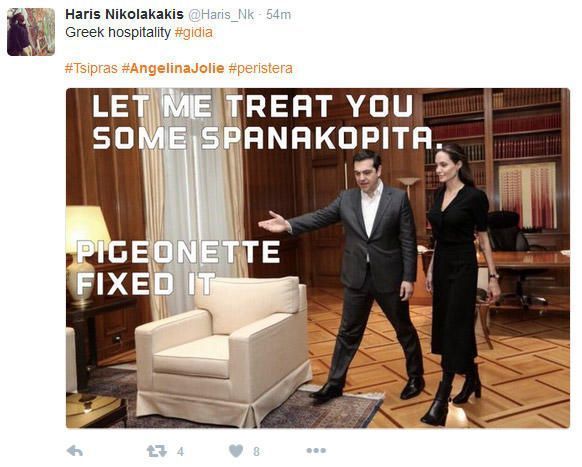This screenshot has height=467, width=582.
Task: Reply to the tweet via arrow icon
Action: (x=75, y=451)
